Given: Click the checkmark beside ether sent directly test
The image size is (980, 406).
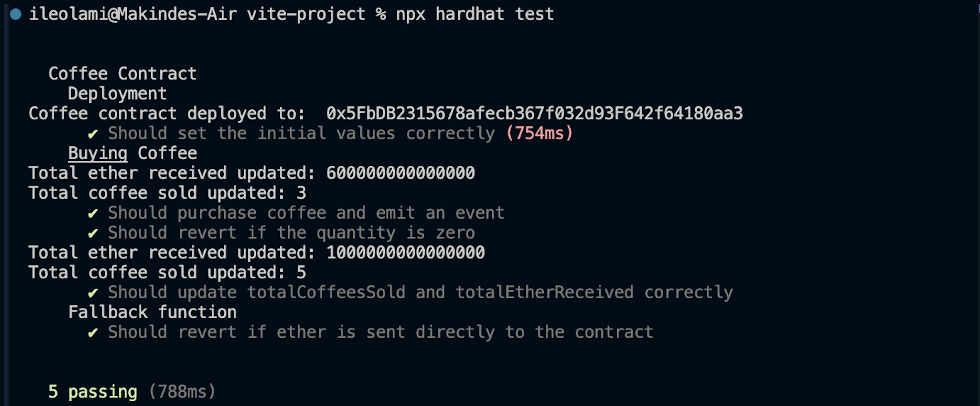Looking at the screenshot, I should point(93,333).
